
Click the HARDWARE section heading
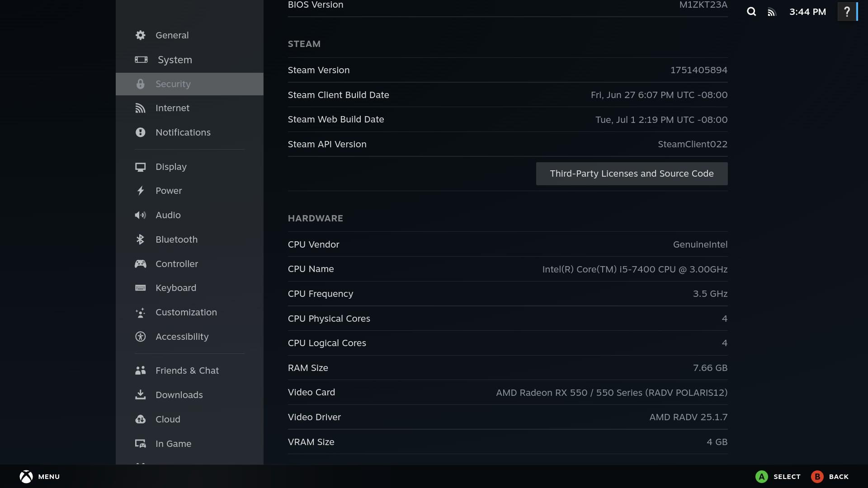point(315,218)
